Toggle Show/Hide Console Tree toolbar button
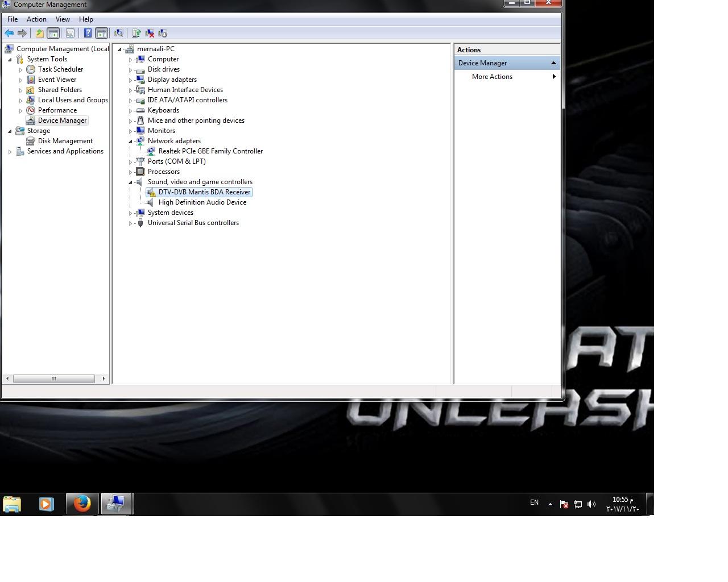The height and width of the screenshot is (582, 728). [53, 33]
